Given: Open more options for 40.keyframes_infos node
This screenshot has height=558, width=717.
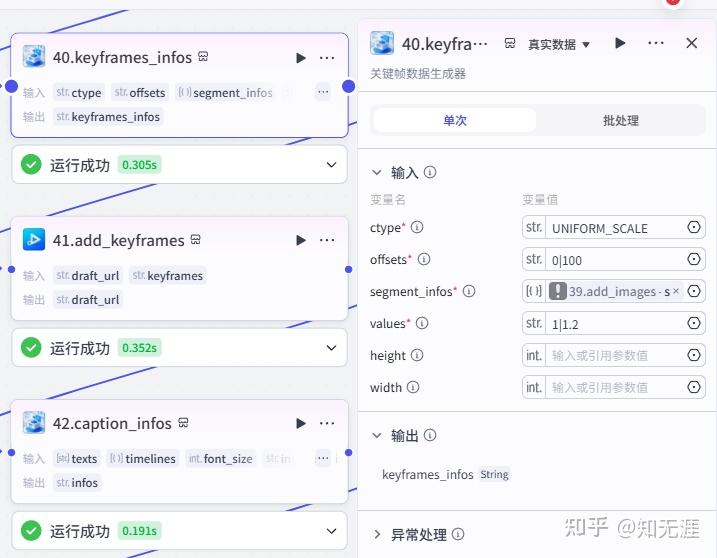Looking at the screenshot, I should (326, 58).
